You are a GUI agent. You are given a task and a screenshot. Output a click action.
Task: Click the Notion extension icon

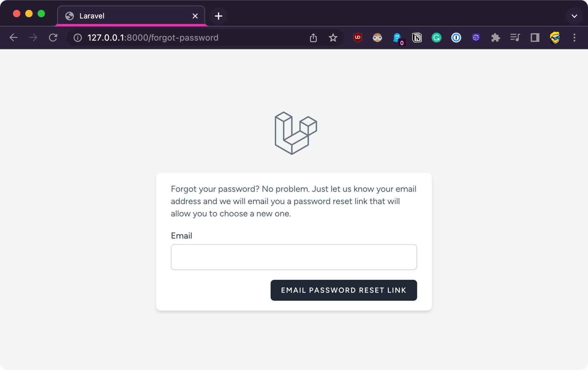[x=417, y=37]
